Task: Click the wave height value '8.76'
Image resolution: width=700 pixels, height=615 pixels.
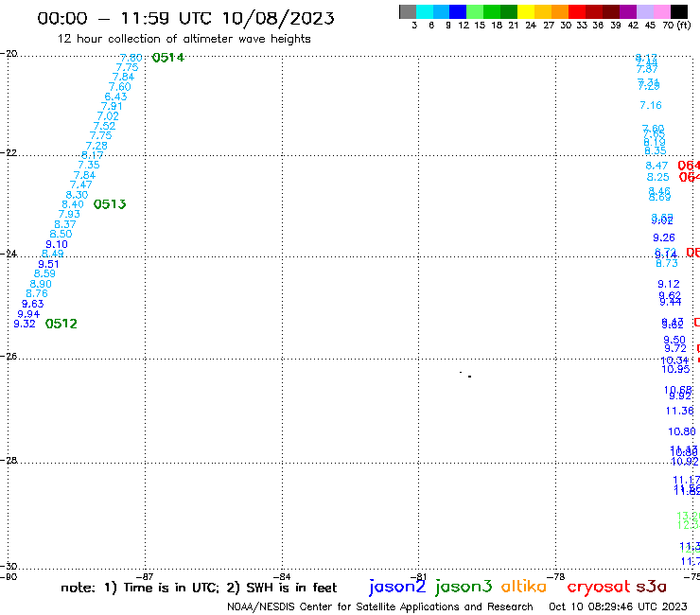Action: click(37, 294)
